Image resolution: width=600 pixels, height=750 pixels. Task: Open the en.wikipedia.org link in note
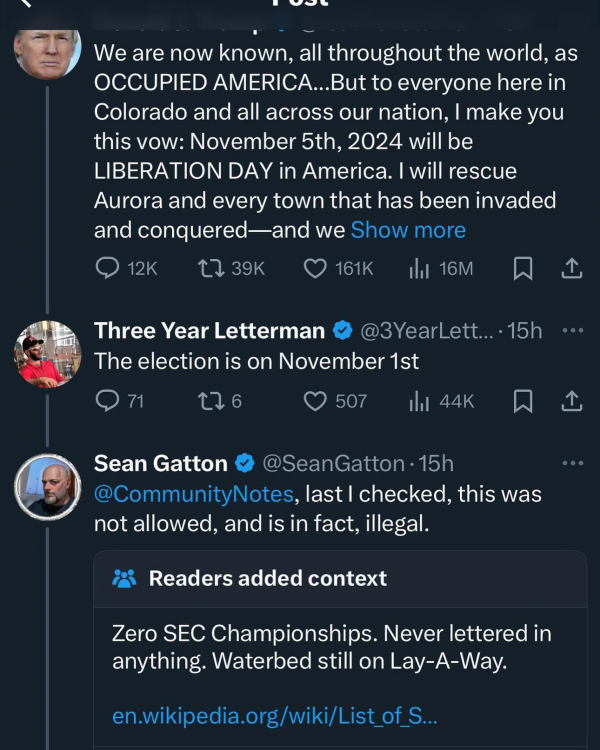coord(274,716)
